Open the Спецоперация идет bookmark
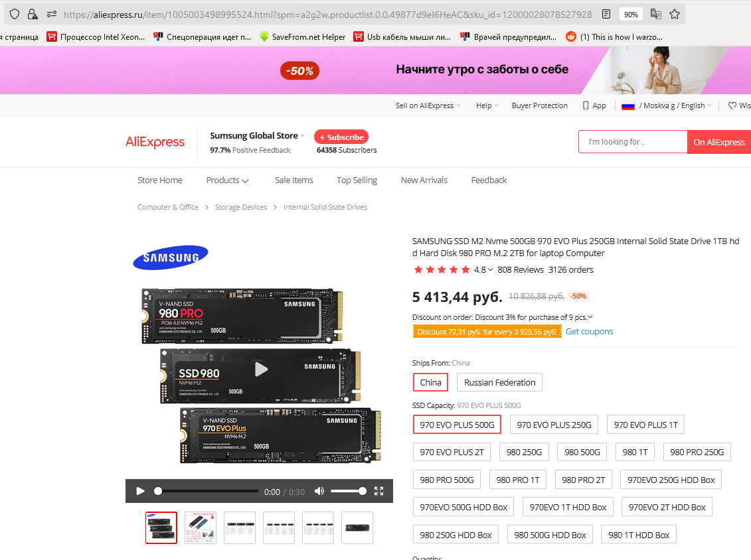 (202, 37)
